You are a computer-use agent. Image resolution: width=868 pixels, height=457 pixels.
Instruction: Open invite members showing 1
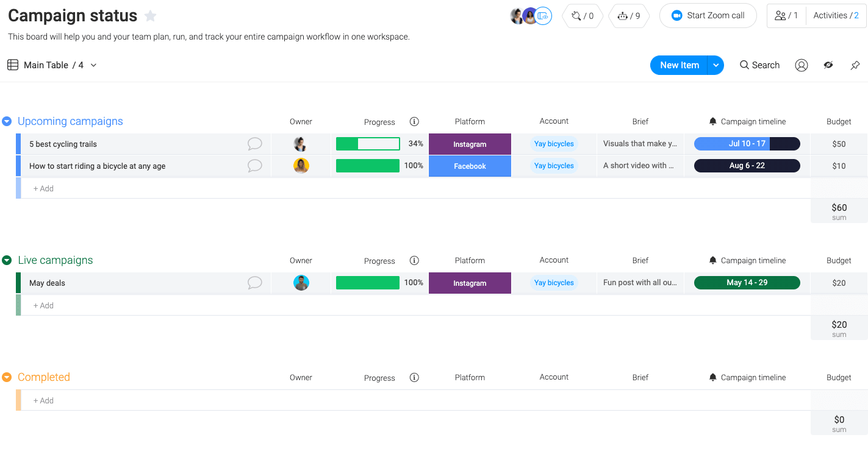(x=786, y=16)
